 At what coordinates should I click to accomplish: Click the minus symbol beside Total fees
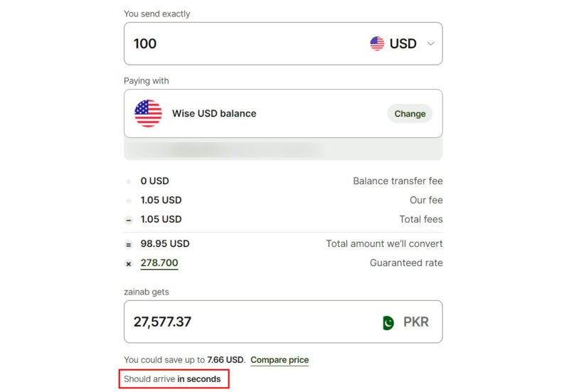point(129,220)
